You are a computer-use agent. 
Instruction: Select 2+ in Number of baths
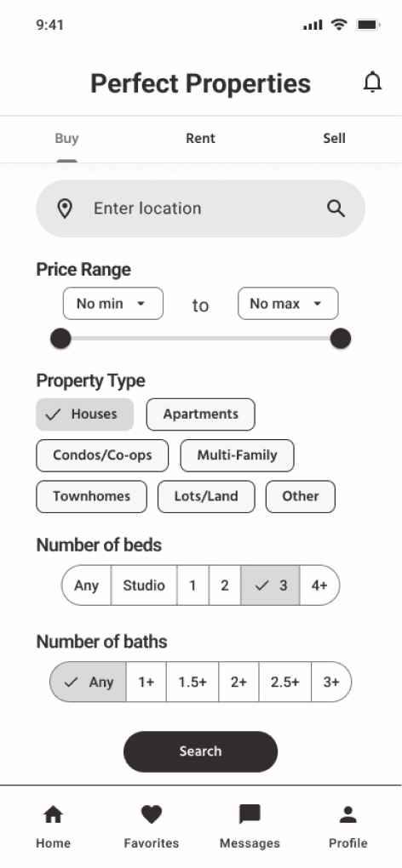coord(238,682)
